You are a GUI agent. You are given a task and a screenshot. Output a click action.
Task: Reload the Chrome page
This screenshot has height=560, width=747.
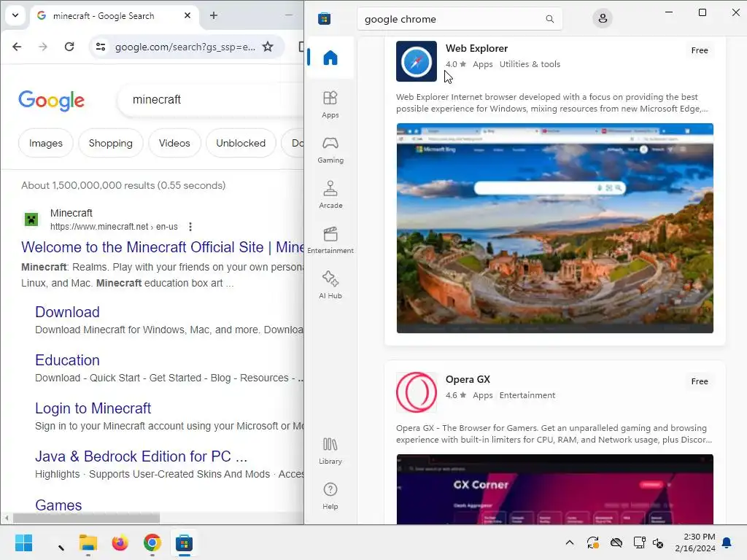pos(69,47)
